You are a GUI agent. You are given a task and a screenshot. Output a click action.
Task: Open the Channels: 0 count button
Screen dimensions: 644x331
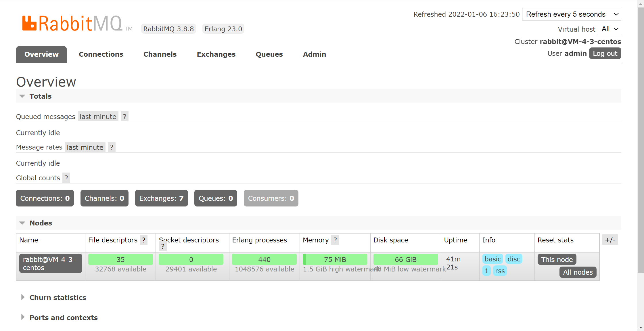tap(104, 198)
